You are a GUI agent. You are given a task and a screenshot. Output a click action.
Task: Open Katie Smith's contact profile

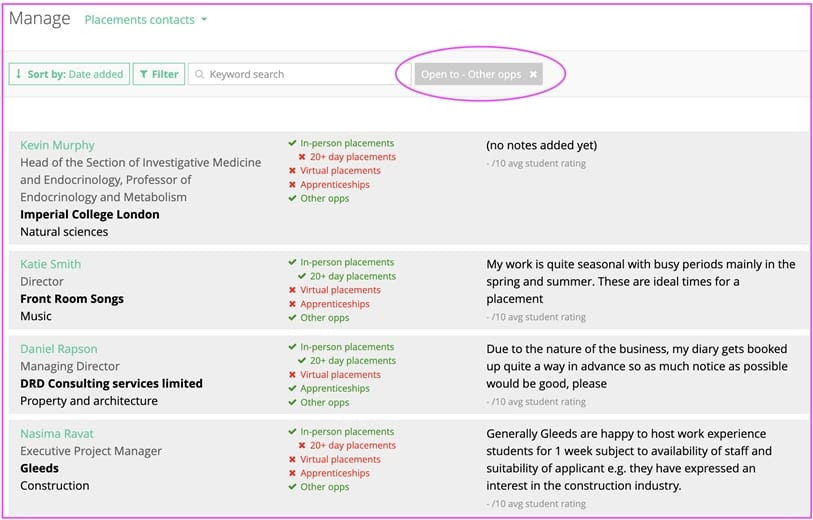pyautogui.click(x=50, y=264)
